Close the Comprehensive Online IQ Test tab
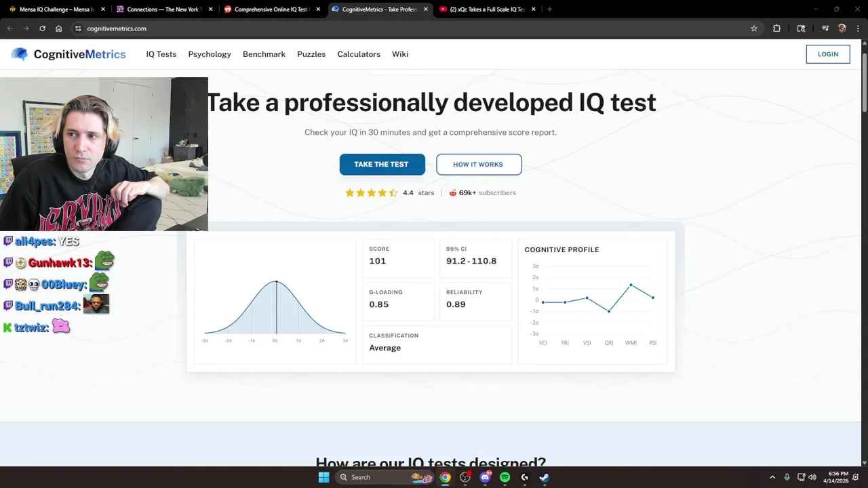The height and width of the screenshot is (488, 868). point(318,9)
